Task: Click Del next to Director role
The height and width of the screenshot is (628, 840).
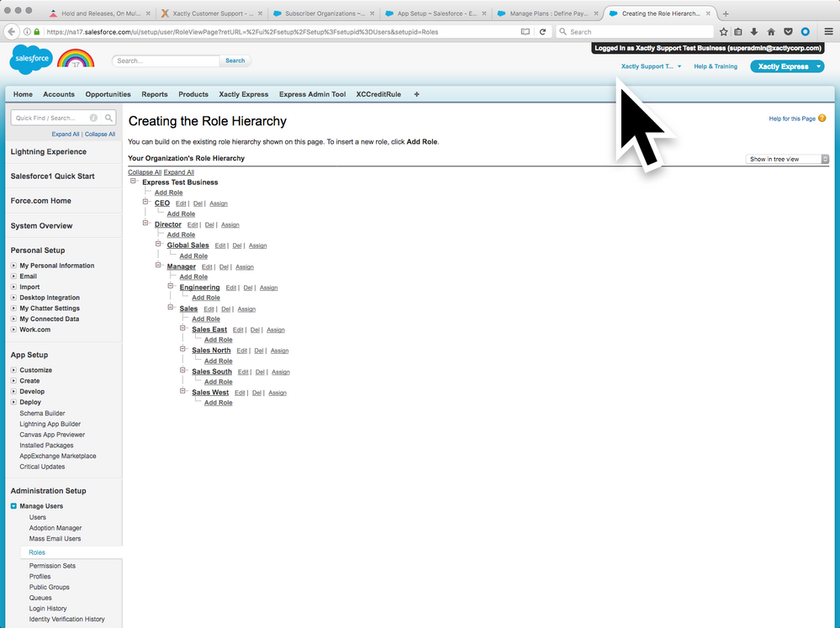Action: coord(209,225)
